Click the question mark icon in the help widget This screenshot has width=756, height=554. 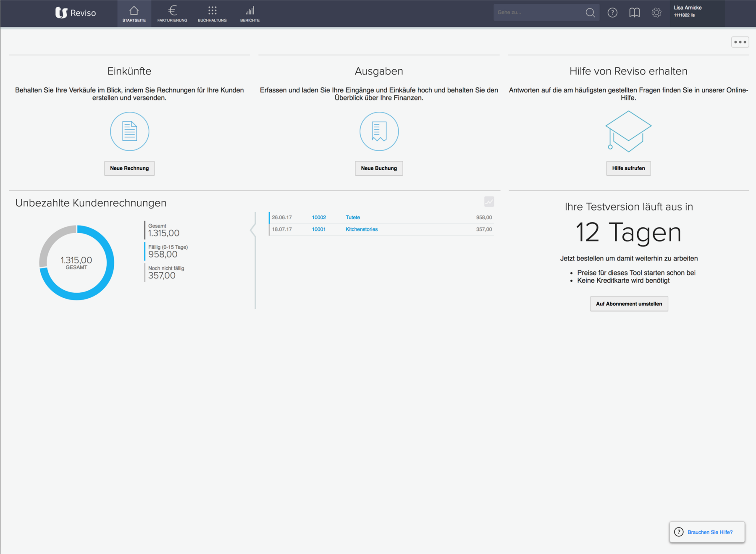(x=679, y=532)
